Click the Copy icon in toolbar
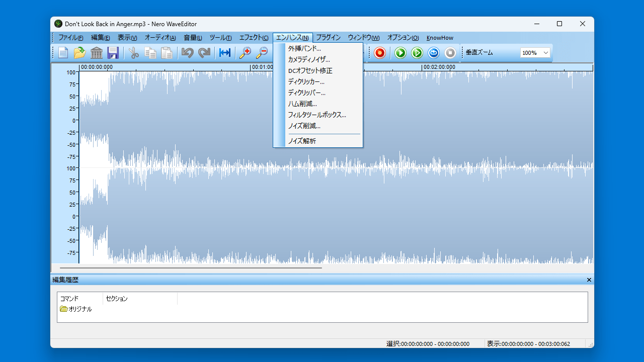644x362 pixels. coord(150,53)
